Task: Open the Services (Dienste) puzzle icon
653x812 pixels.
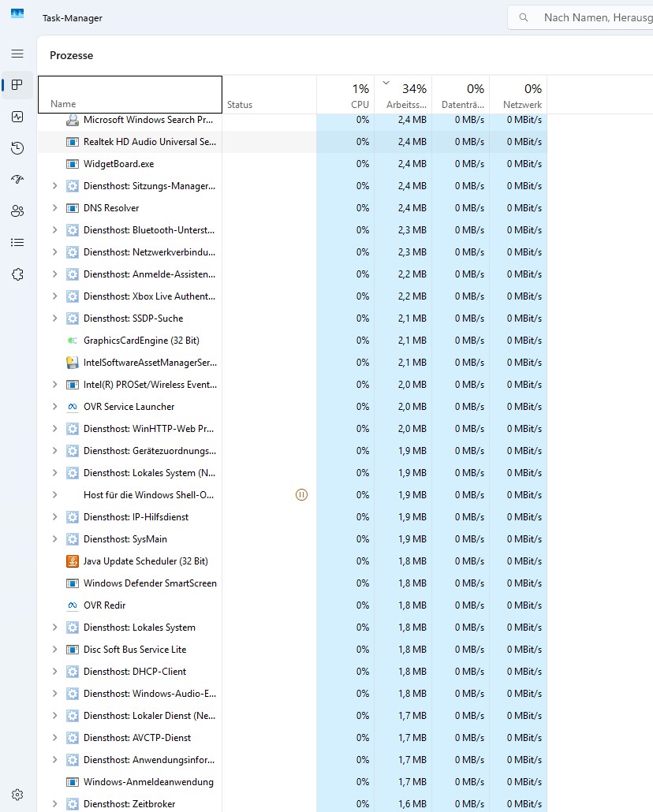Action: click(17, 274)
